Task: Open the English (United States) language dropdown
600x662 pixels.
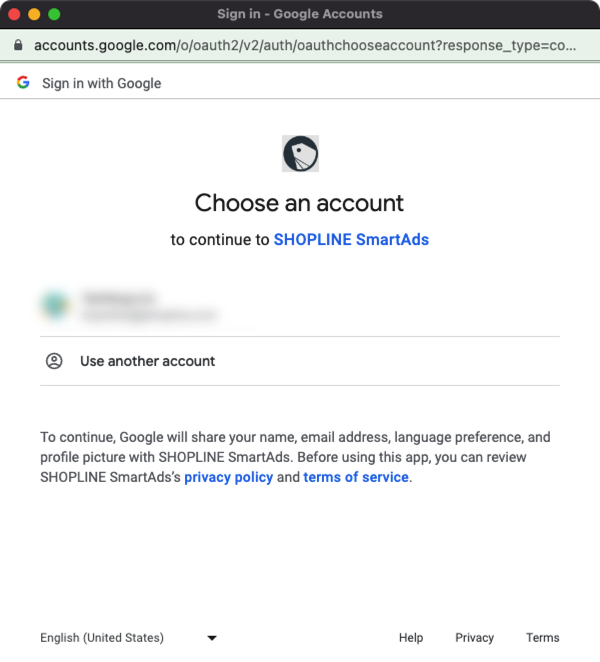Action: pyautogui.click(x=102, y=638)
